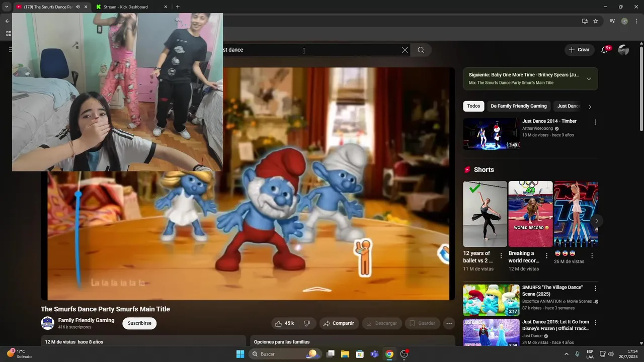Click the browser back arrow
Screen dimensions: 644x362
tap(7, 21)
